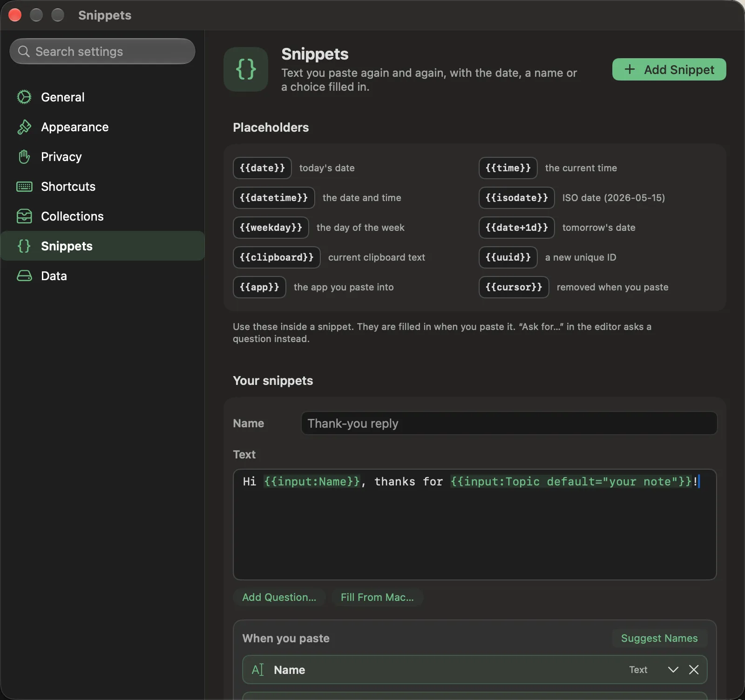
Task: Open General settings
Action: tap(102, 97)
